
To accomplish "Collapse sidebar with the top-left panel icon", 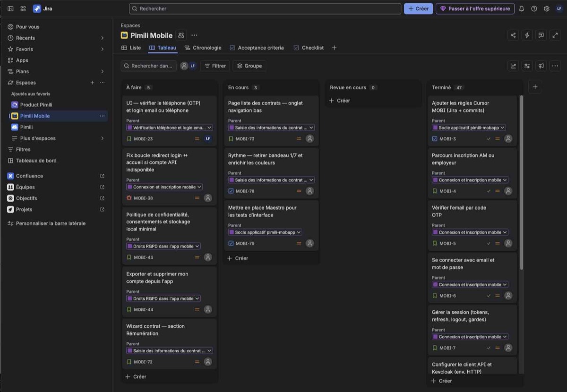I will point(10,9).
